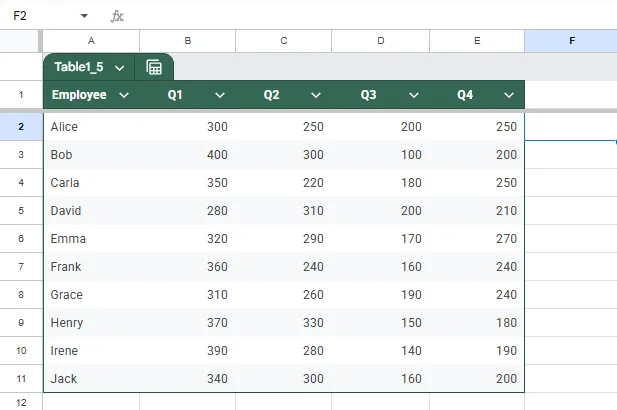Select Emma's Q3 value 170
This screenshot has height=410, width=617.
pyautogui.click(x=381, y=238)
